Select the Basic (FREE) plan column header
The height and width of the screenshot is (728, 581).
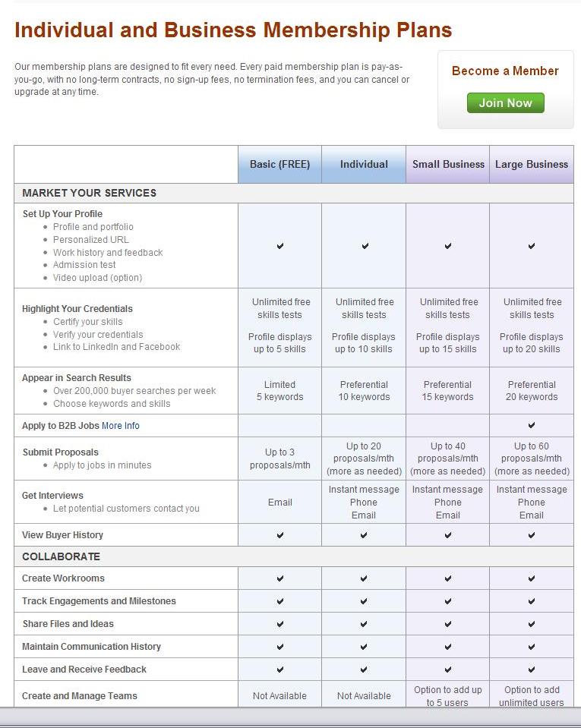[x=279, y=165]
